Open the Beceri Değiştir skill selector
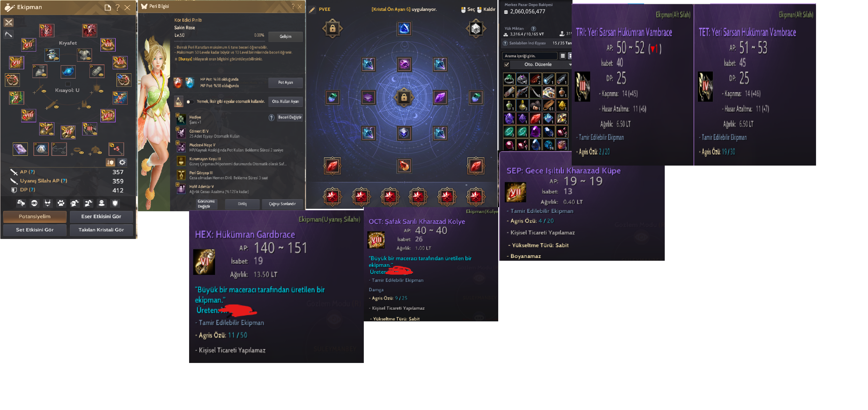868x410 pixels. 290,117
